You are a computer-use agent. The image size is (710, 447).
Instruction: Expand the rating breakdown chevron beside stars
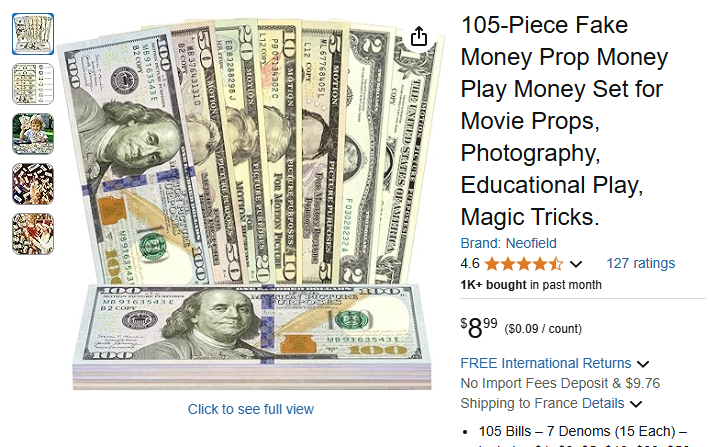(576, 264)
